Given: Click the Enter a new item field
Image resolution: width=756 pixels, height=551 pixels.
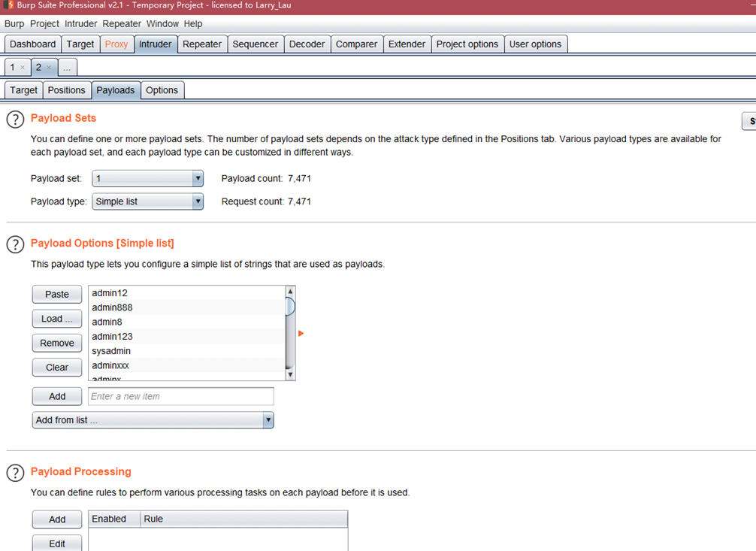Looking at the screenshot, I should 181,397.
